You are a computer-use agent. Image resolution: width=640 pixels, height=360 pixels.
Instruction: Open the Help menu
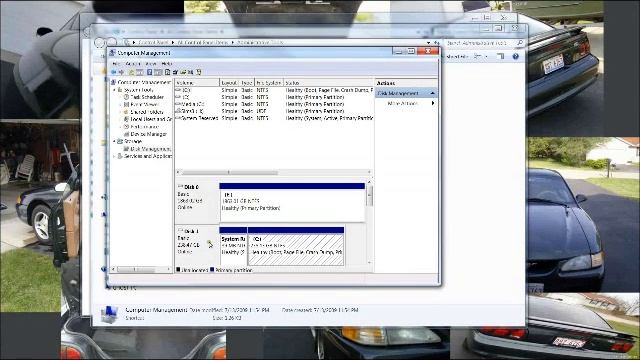167,64
